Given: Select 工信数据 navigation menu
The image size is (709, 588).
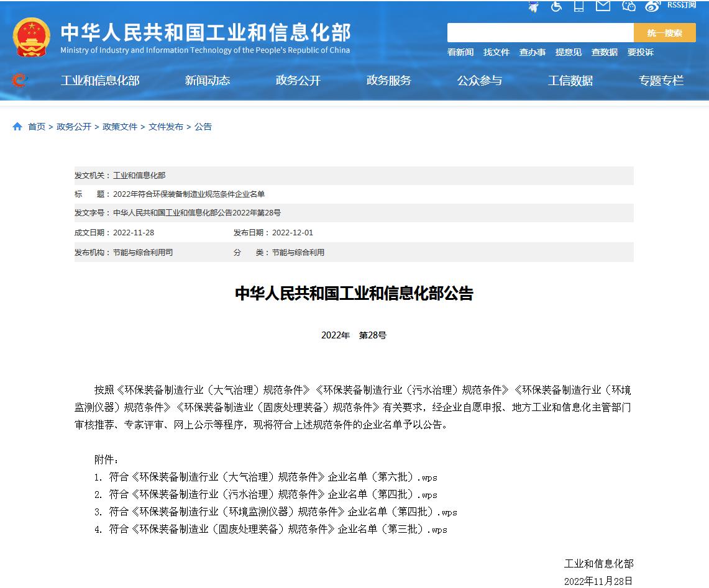Looking at the screenshot, I should (x=570, y=81).
